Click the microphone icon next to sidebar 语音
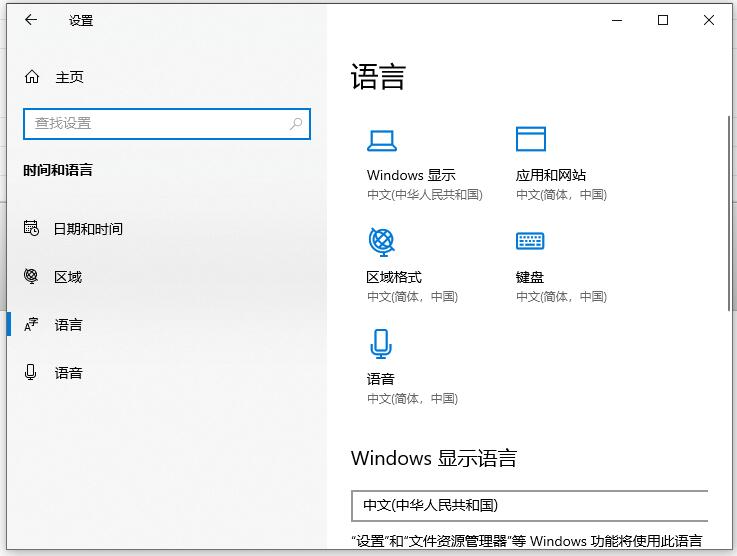 [x=31, y=373]
